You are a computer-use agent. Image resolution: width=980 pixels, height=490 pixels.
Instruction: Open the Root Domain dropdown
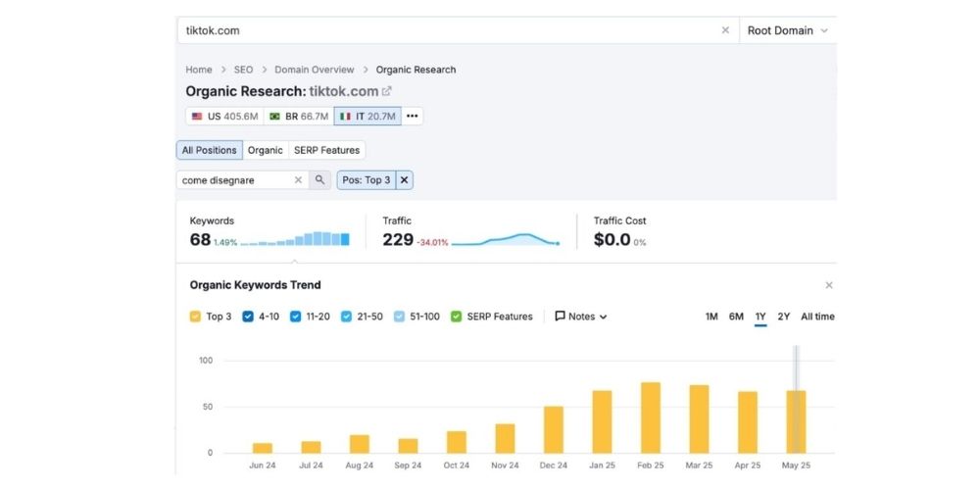[788, 30]
